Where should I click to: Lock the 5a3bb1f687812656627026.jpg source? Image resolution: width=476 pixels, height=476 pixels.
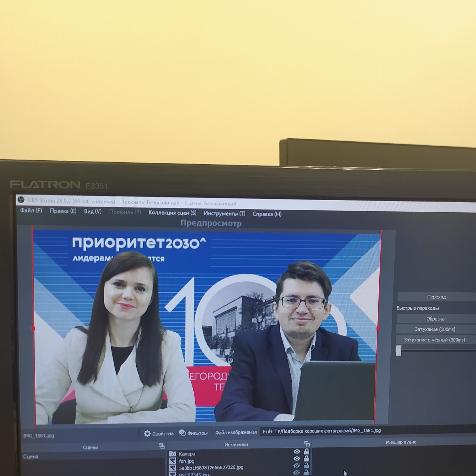point(306,465)
